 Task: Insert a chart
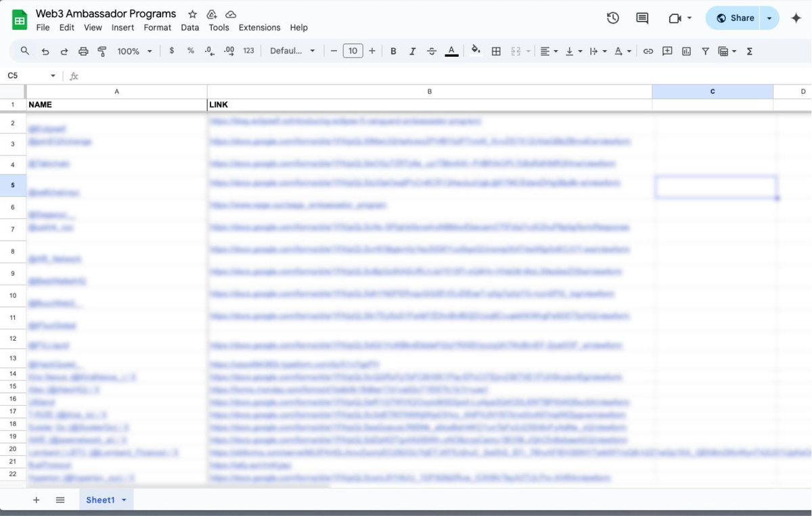point(686,51)
